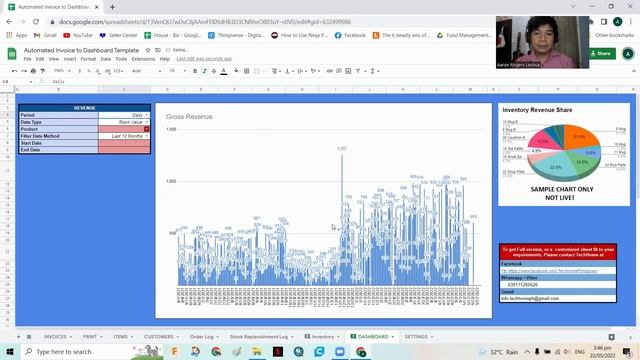The image size is (640, 360).
Task: Open the zoom level dropdown
Action: click(x=62, y=71)
